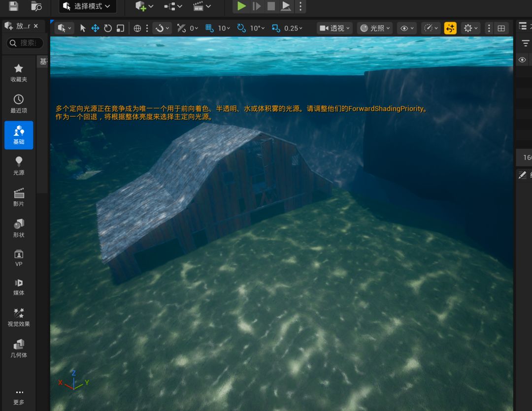Open the viewport layout grid icon
Viewport: 532px width, 411px height.
click(501, 28)
